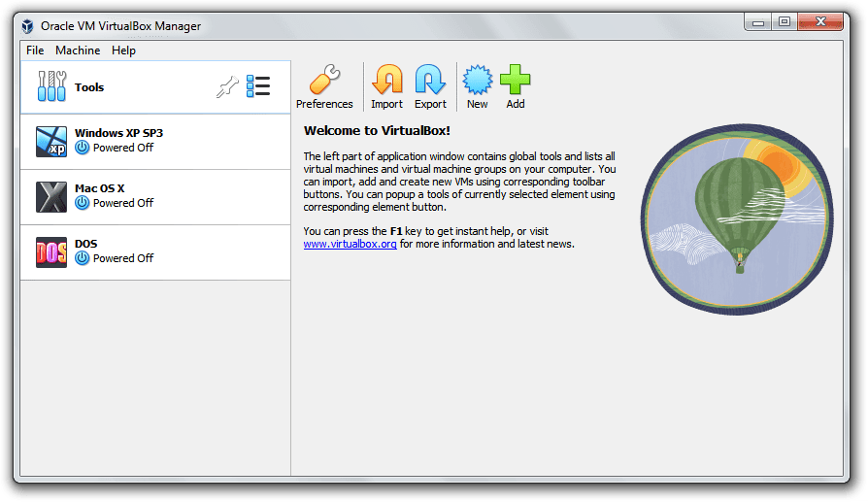Close the VirtualBox Manager window
Image resolution: width=868 pixels, height=502 pixels.
tap(820, 22)
